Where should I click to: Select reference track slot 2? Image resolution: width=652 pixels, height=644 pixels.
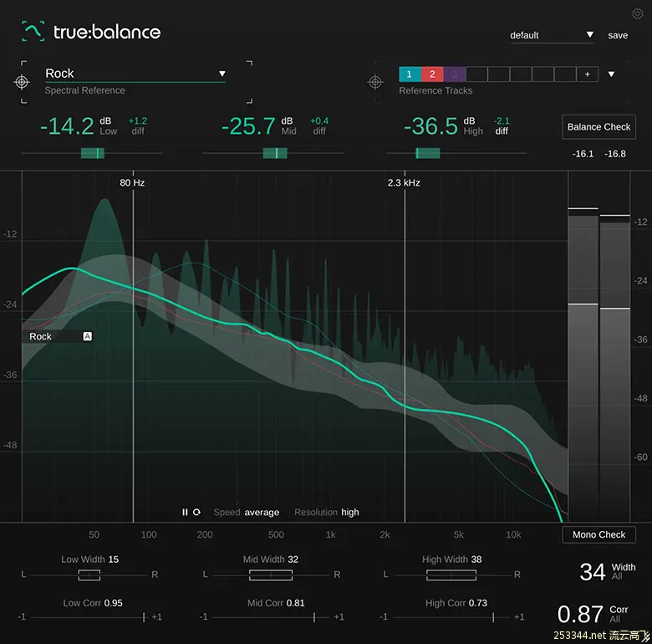coord(432,74)
